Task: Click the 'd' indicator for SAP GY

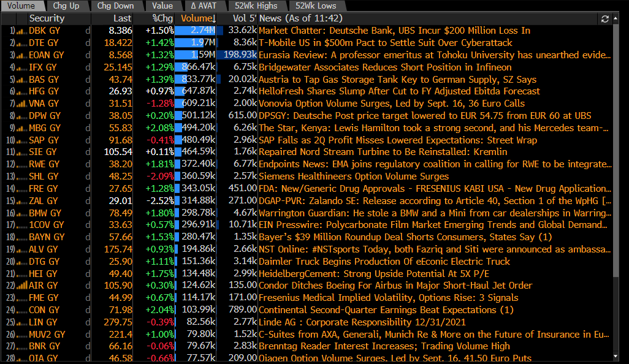Action: click(x=88, y=140)
